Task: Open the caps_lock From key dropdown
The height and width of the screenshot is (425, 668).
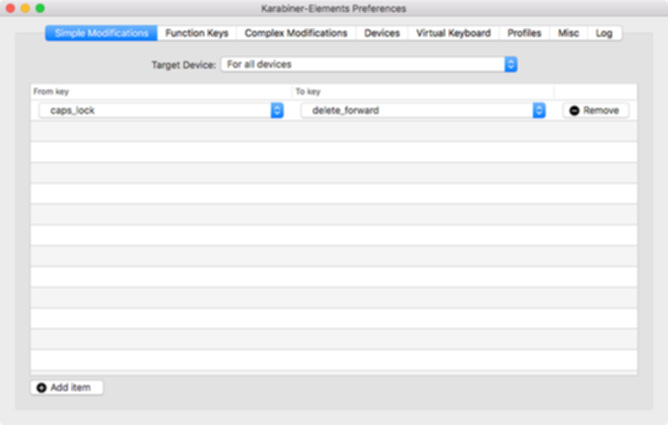Action: 161,110
